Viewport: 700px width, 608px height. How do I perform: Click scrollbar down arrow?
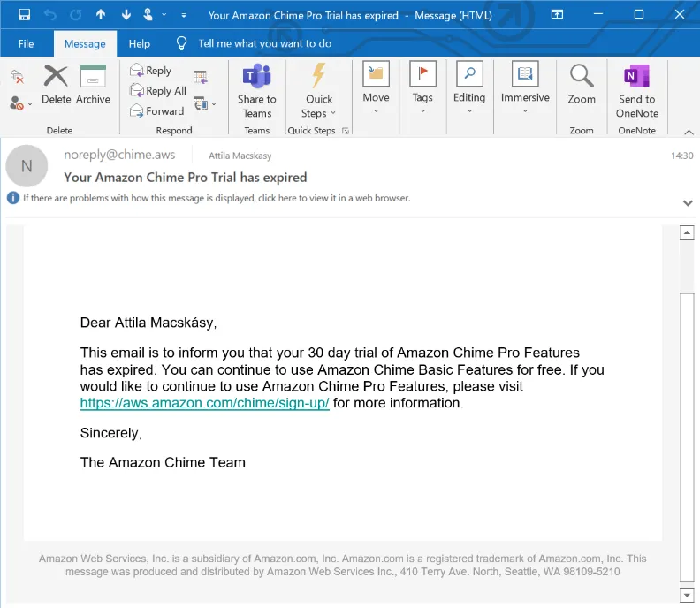687,595
